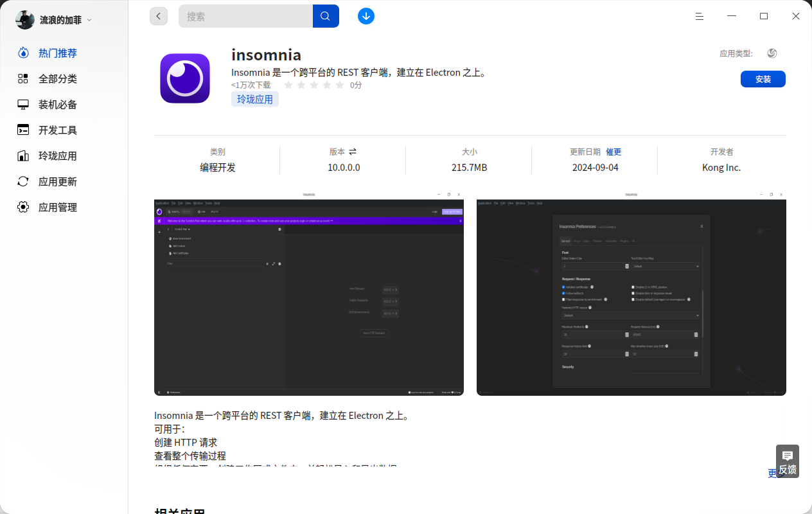Image resolution: width=812 pixels, height=514 pixels.
Task: Open the download manager arrow icon
Action: tap(366, 16)
